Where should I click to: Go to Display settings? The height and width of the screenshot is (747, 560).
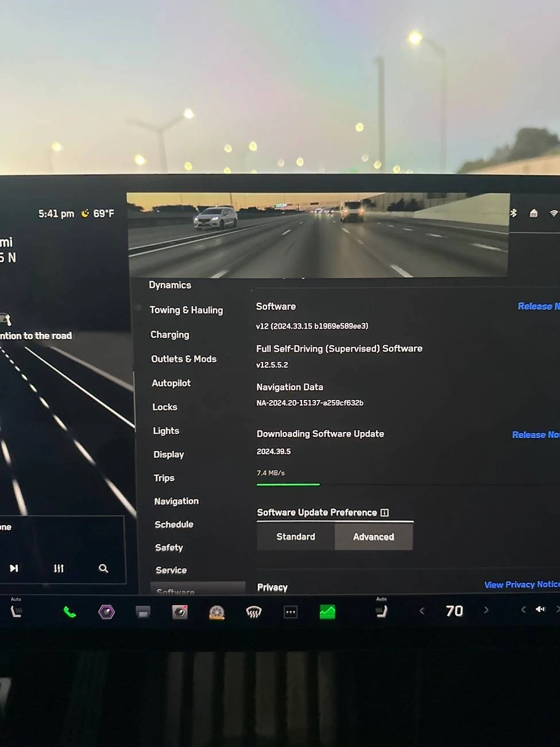168,455
